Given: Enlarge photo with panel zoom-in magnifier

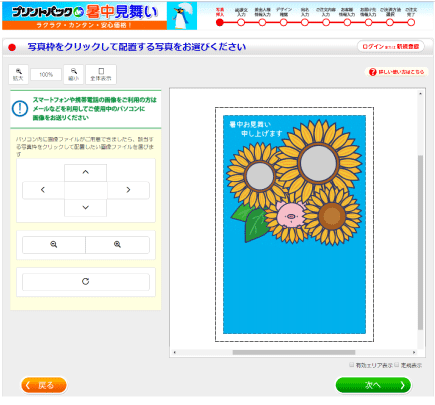Looking at the screenshot, I should [117, 245].
